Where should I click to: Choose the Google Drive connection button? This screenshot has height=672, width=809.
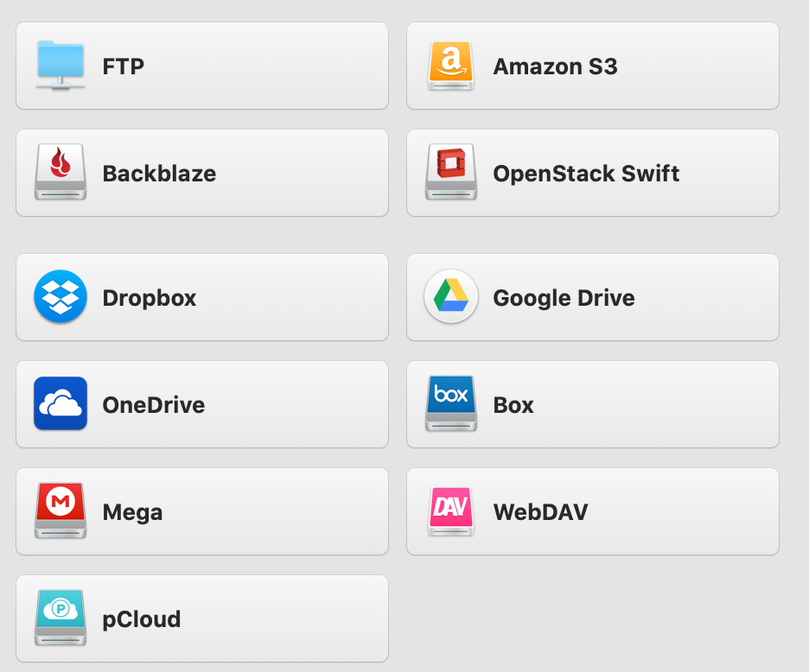(x=593, y=297)
